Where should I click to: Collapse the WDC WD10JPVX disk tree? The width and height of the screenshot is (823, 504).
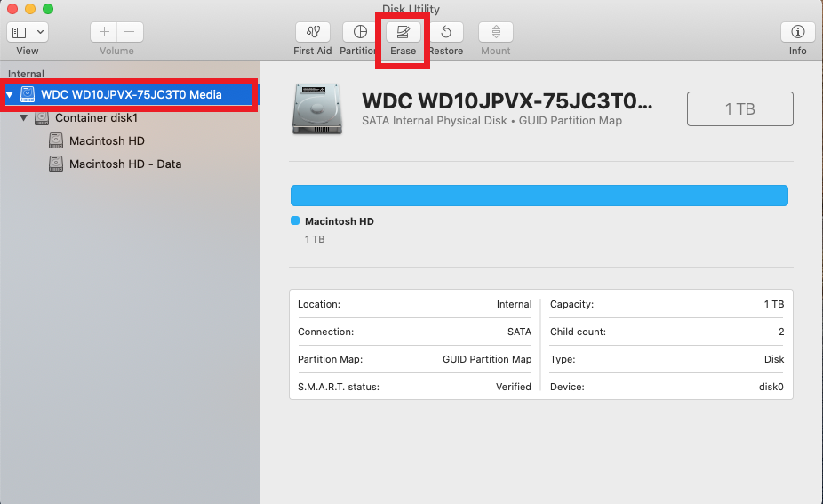10,95
